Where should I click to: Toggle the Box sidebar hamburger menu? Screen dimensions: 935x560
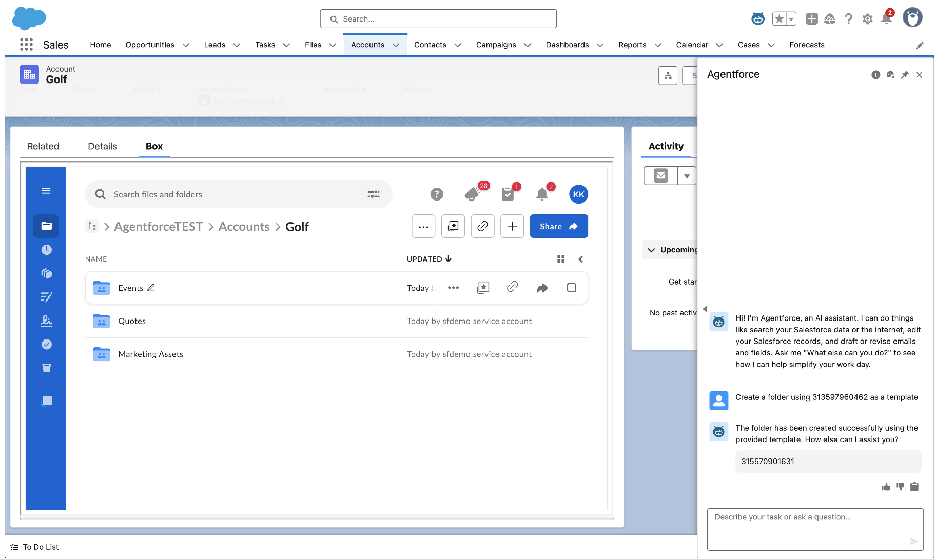pyautogui.click(x=46, y=191)
